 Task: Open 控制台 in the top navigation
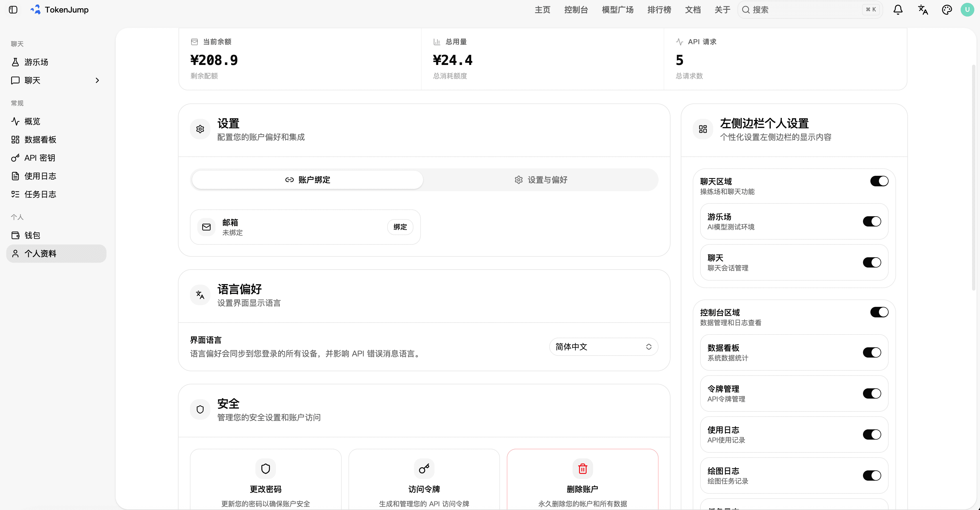coord(576,9)
